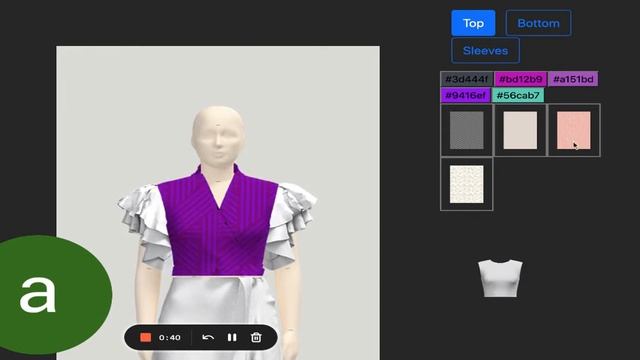Apply color #bd12b9 to the top

pos(520,79)
